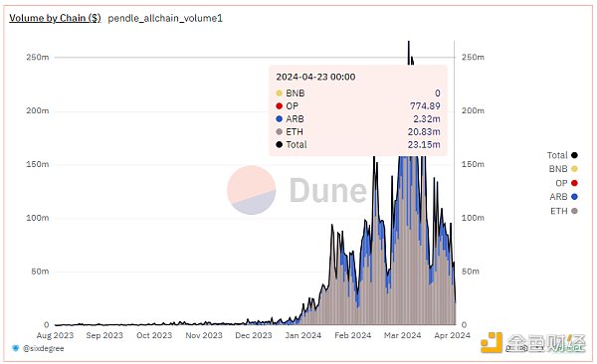
Task: Click the right axis 100m label
Action: [473, 218]
